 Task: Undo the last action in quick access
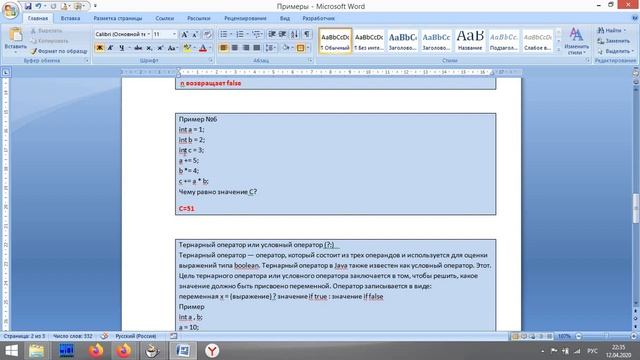click(38, 6)
